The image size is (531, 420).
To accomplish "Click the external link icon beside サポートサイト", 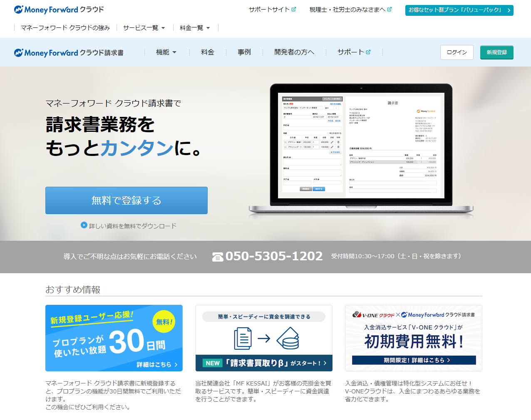I will click(294, 9).
